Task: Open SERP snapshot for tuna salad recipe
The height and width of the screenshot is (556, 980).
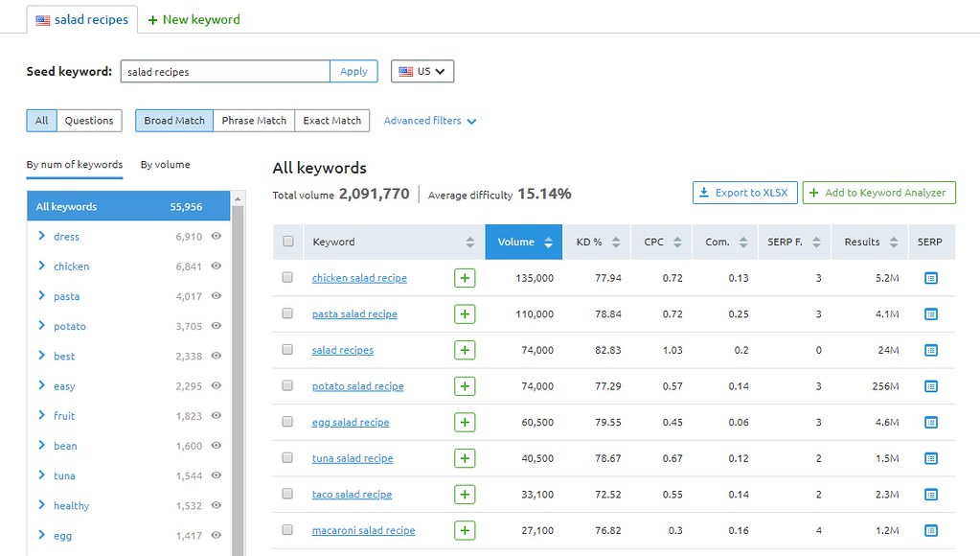Action: 930,458
